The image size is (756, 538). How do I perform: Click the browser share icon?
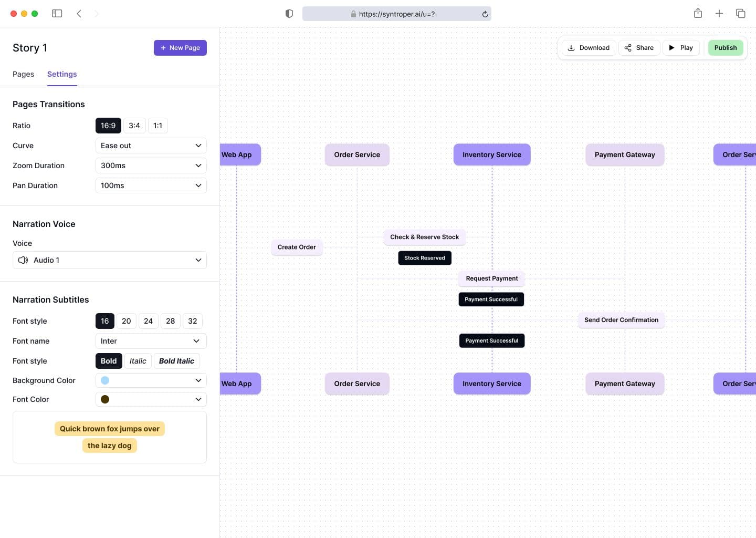point(698,14)
